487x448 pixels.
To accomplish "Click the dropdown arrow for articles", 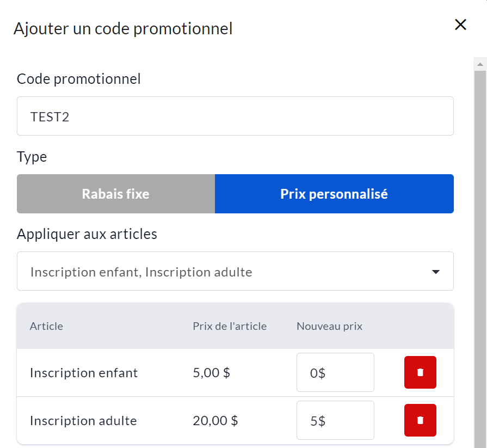I will click(x=435, y=272).
